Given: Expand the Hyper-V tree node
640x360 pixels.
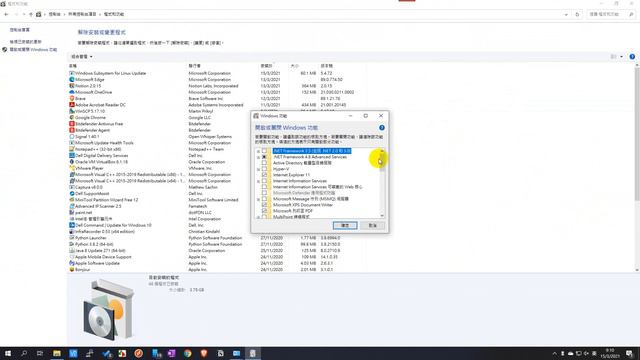Looking at the screenshot, I should pyautogui.click(x=258, y=169).
